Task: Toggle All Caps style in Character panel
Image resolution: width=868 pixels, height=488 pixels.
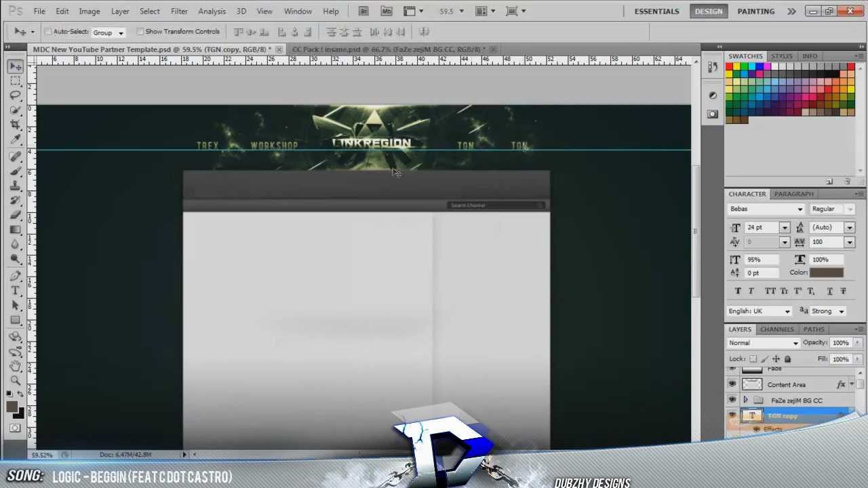Action: (770, 291)
